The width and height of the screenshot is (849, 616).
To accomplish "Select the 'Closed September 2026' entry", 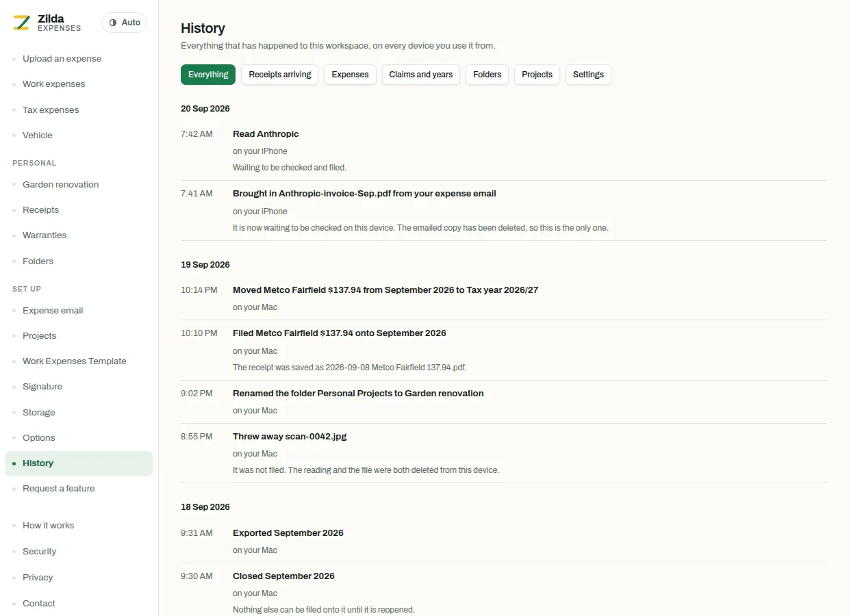I will [x=283, y=576].
